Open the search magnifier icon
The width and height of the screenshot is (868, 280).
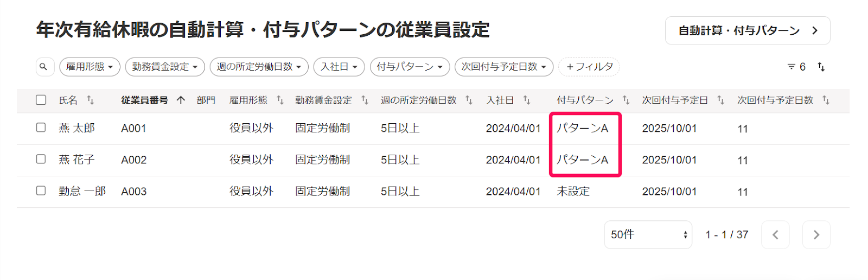[x=44, y=67]
